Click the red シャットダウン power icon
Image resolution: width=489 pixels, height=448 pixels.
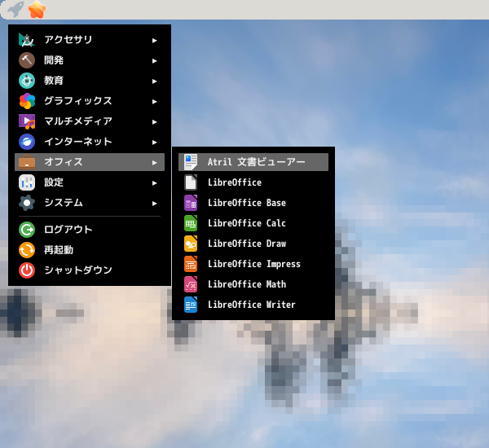(27, 270)
